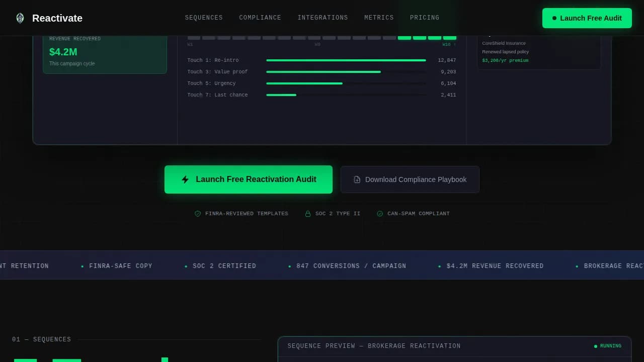Click 847 CONVERSIONS / CAMPAIGN ticker item
The height and width of the screenshot is (362, 644).
click(x=351, y=266)
